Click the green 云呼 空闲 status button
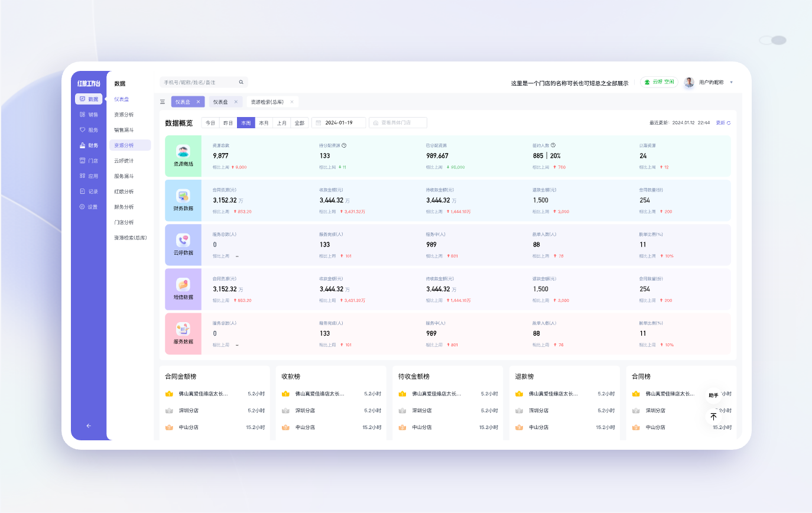 659,82
